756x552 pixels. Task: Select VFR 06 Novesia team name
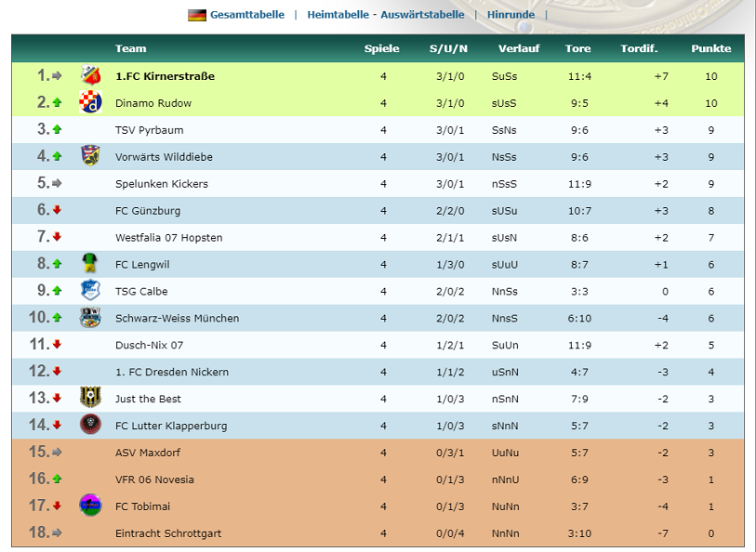[x=154, y=480]
